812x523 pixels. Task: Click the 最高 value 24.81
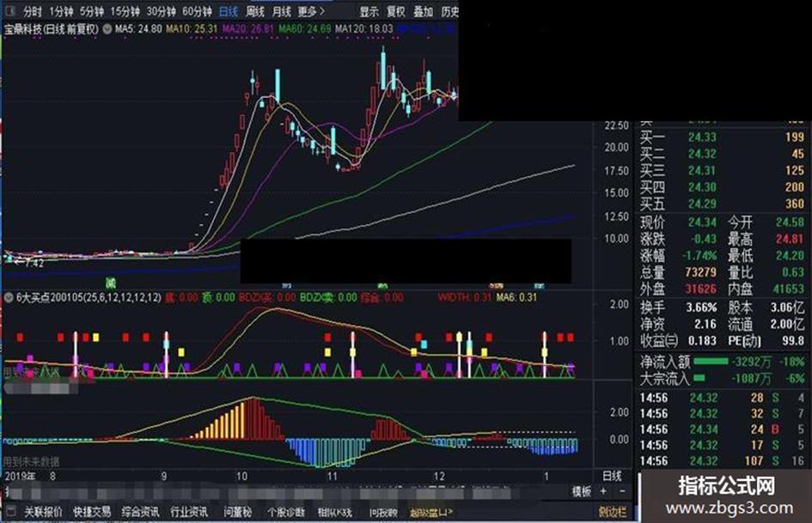click(x=790, y=239)
